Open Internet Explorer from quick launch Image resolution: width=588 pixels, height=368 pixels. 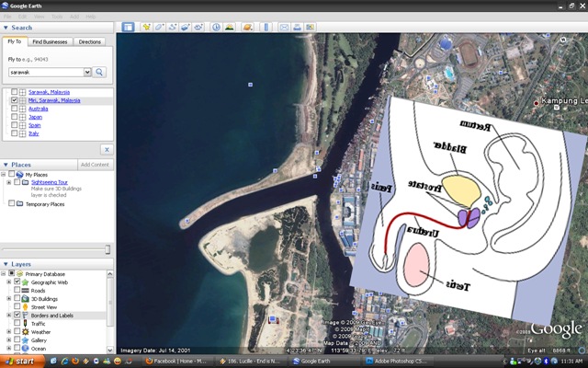pos(64,362)
